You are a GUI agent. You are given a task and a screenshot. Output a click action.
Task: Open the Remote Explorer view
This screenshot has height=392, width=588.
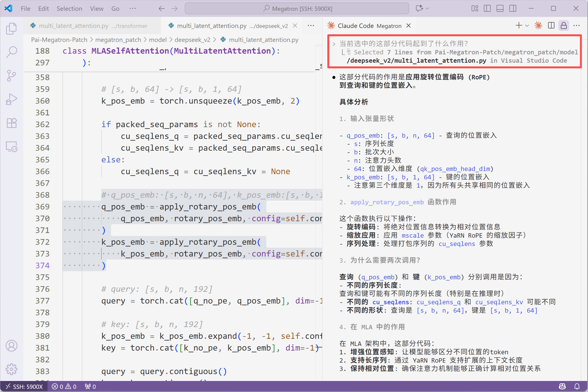(12, 147)
